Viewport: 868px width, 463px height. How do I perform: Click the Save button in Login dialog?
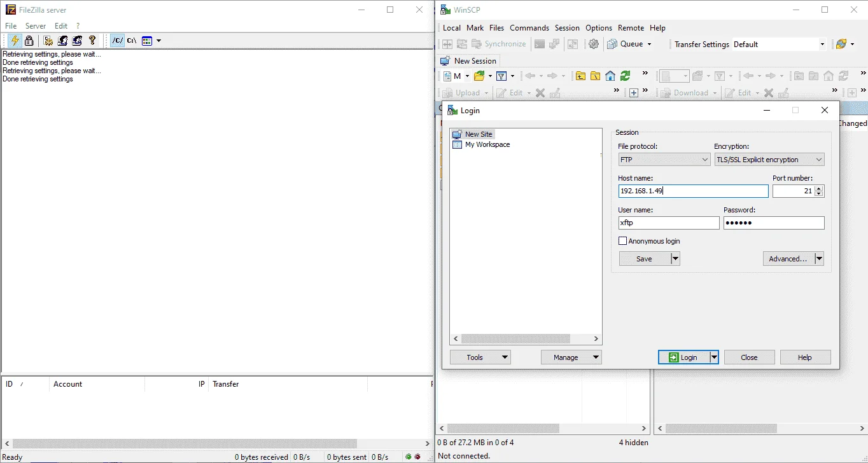(x=645, y=259)
